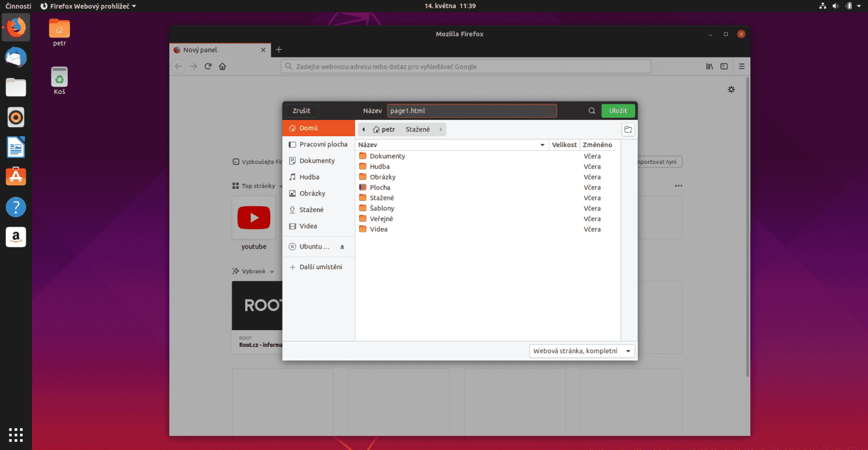The height and width of the screenshot is (450, 868).
Task: Select Obrázky in sidebar
Action: pyautogui.click(x=319, y=193)
